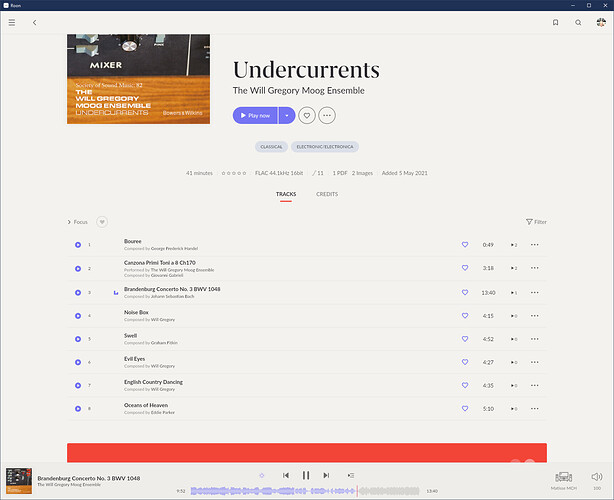The image size is (614, 500).
Task: Pause playback
Action: (x=306, y=475)
